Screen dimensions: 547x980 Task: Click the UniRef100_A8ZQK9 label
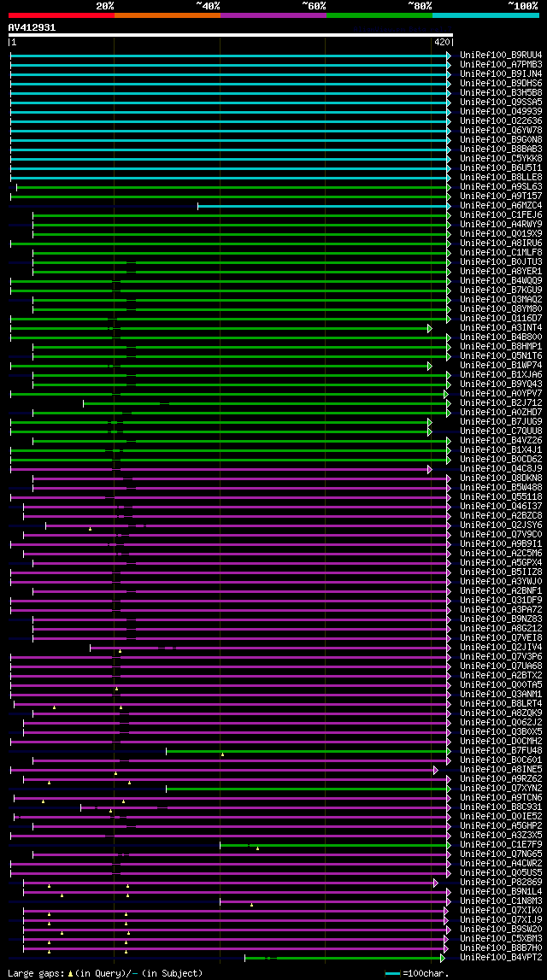tap(501, 713)
